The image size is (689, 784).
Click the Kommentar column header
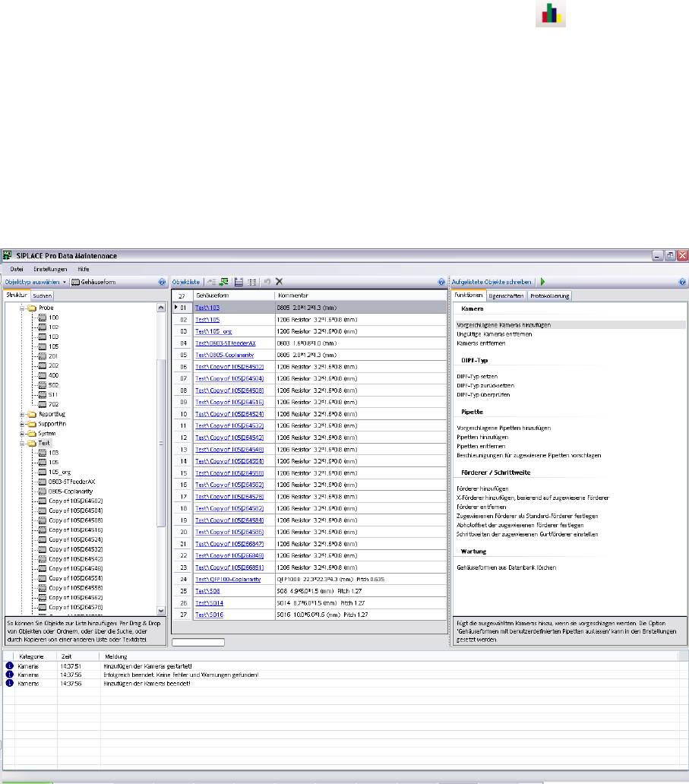click(361, 296)
